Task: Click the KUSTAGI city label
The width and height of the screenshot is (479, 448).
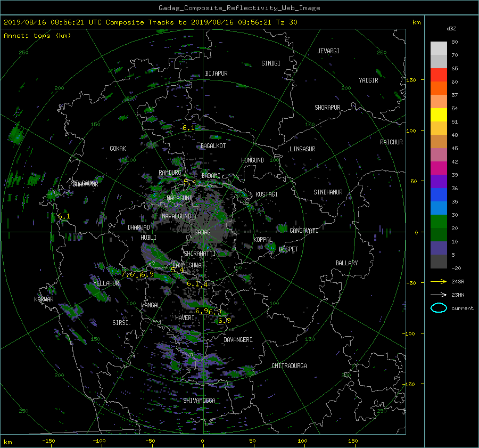Action: click(x=267, y=194)
